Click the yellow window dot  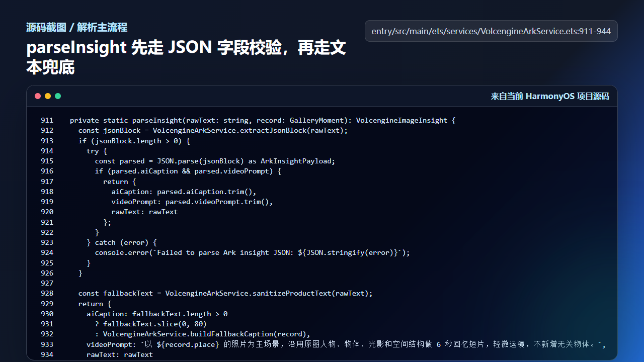(x=48, y=96)
